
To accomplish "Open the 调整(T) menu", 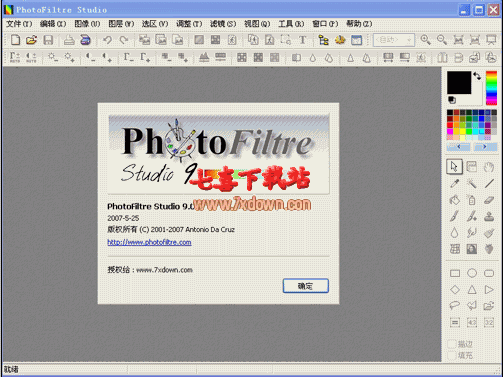I will click(x=189, y=24).
